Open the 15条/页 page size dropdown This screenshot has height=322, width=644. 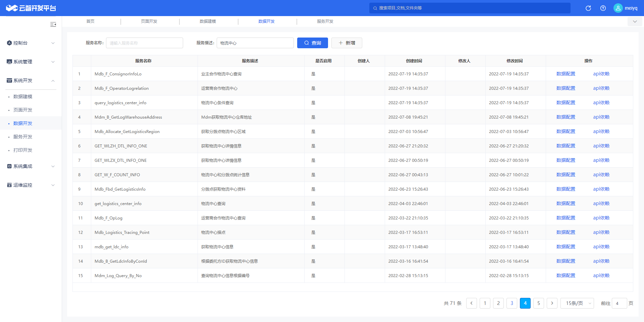[x=577, y=303]
